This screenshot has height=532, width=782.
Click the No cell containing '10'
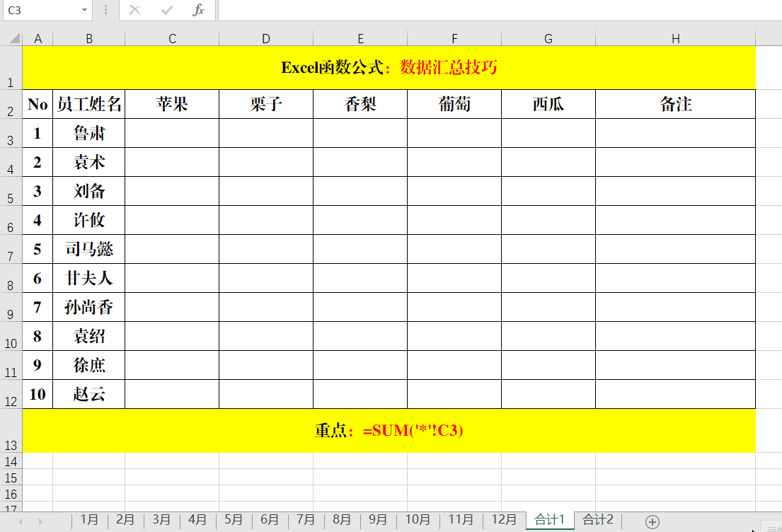tap(38, 394)
